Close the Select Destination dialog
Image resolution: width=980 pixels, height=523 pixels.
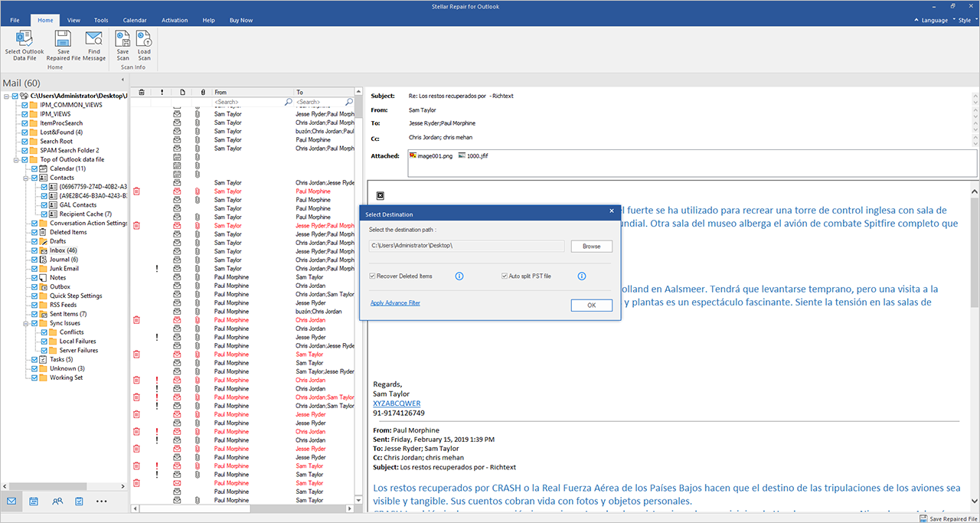(x=611, y=211)
